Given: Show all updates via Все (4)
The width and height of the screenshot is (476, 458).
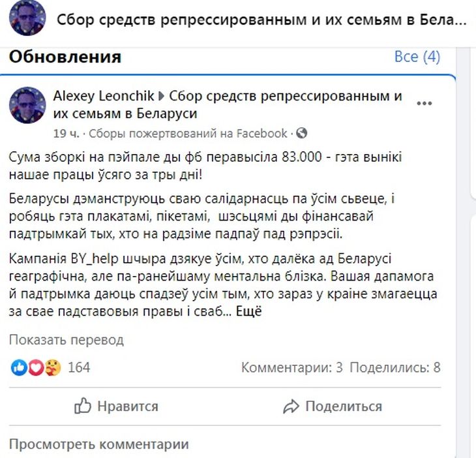Looking at the screenshot, I should pos(417,57).
